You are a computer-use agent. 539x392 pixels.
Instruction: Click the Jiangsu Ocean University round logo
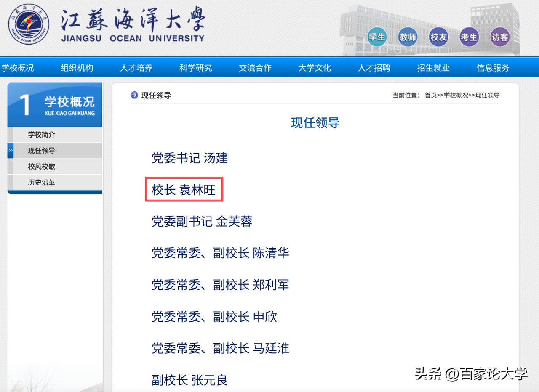(29, 24)
